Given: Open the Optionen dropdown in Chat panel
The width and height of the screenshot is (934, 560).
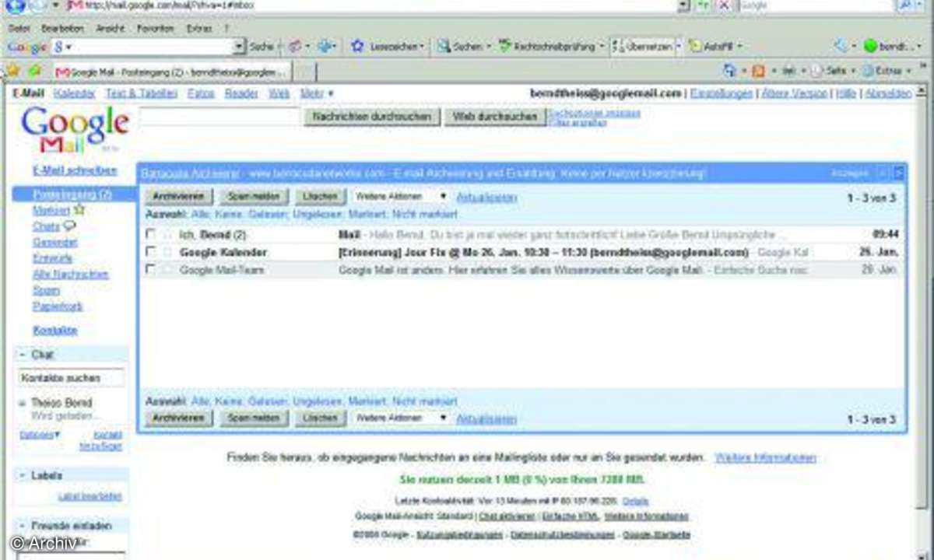Looking at the screenshot, I should [39, 435].
